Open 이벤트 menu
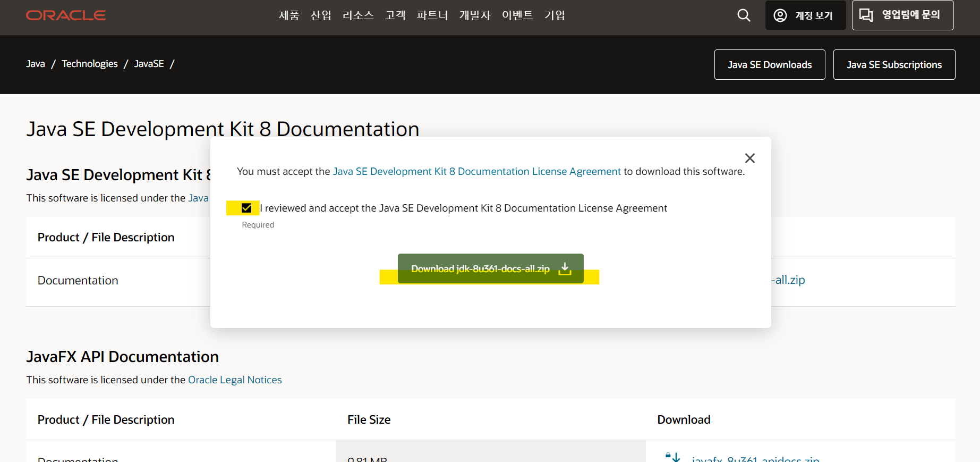The height and width of the screenshot is (462, 980). click(517, 15)
